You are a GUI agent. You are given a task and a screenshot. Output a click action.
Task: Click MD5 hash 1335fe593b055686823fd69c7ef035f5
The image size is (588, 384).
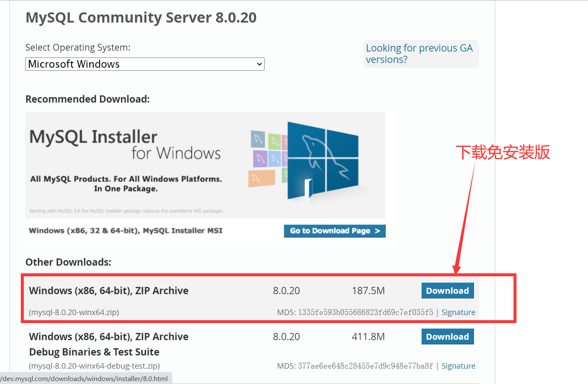pos(365,312)
